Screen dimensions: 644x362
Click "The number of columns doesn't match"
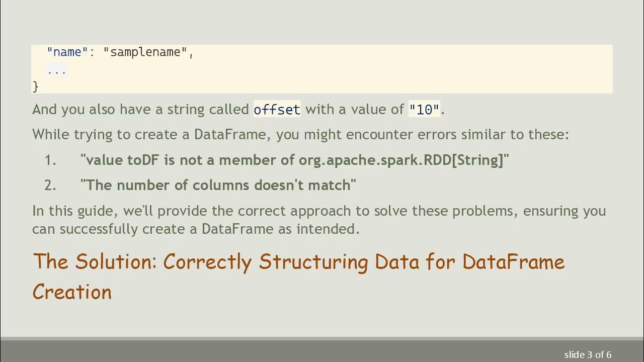[x=218, y=186]
